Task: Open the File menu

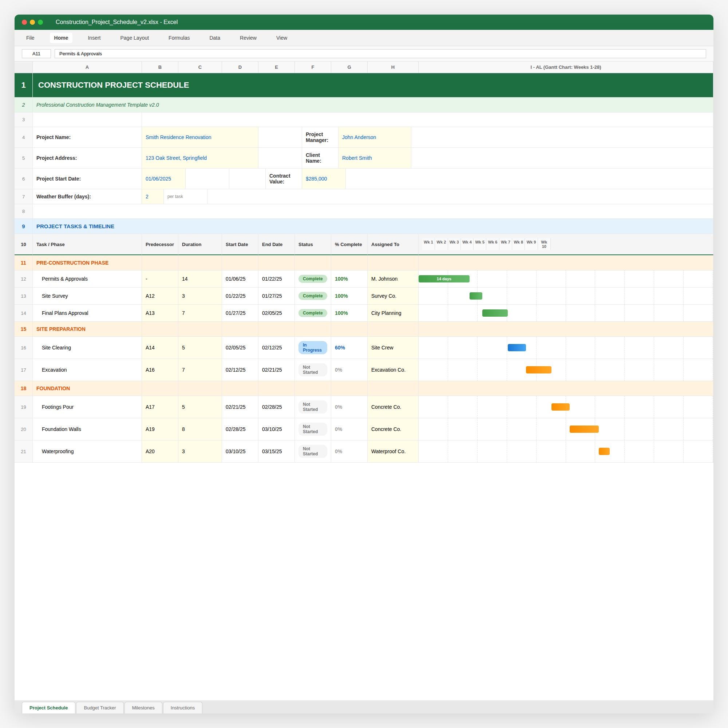Action: click(x=30, y=38)
